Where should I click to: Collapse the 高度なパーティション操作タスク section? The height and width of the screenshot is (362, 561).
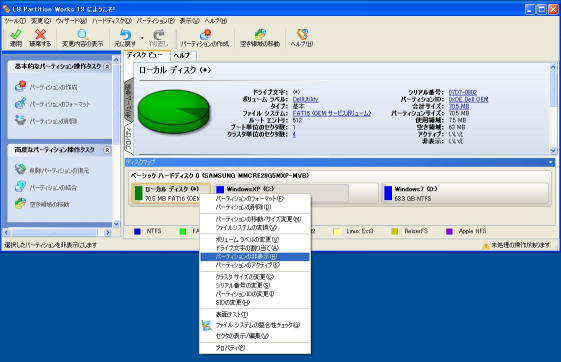[x=107, y=150]
